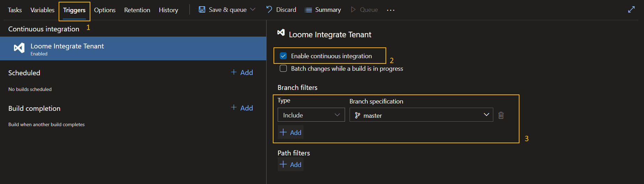This screenshot has width=644, height=184.
Task: Queue the build
Action: pyautogui.click(x=369, y=10)
